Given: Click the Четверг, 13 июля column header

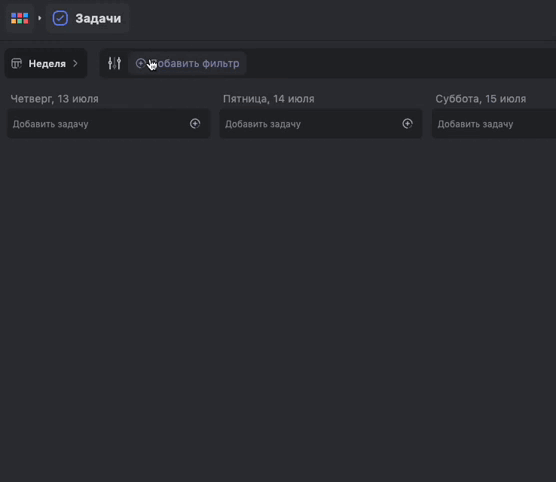Looking at the screenshot, I should click(55, 99).
